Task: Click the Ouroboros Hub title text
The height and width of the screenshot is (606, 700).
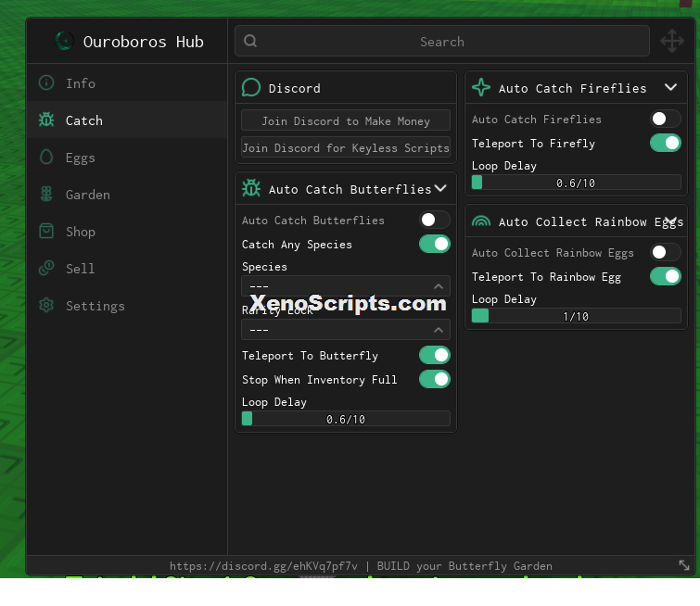Action: pyautogui.click(x=144, y=42)
